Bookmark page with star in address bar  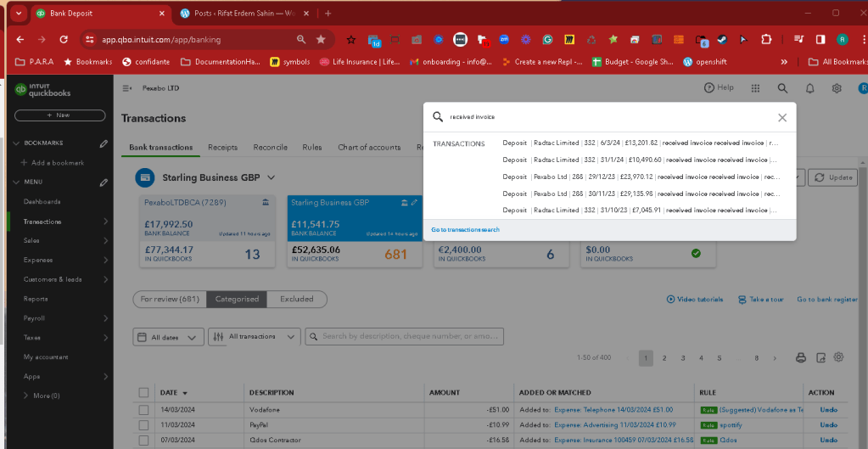point(321,39)
